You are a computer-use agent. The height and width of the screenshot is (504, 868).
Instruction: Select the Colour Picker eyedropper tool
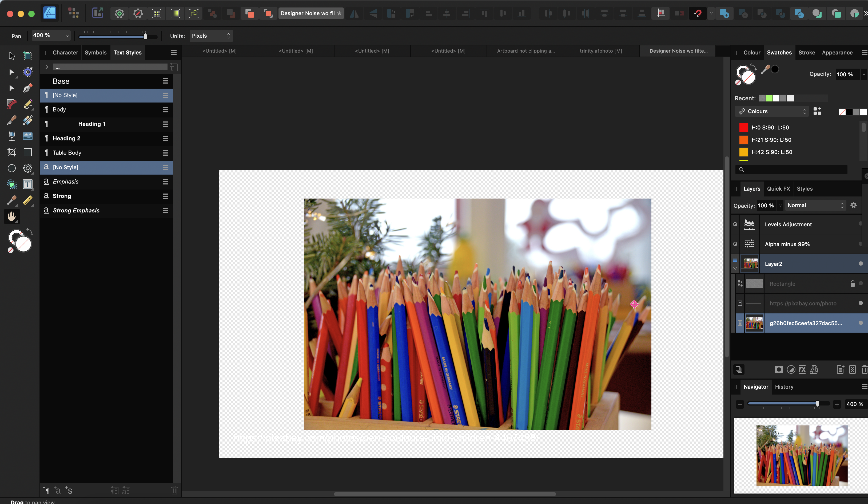tap(12, 200)
